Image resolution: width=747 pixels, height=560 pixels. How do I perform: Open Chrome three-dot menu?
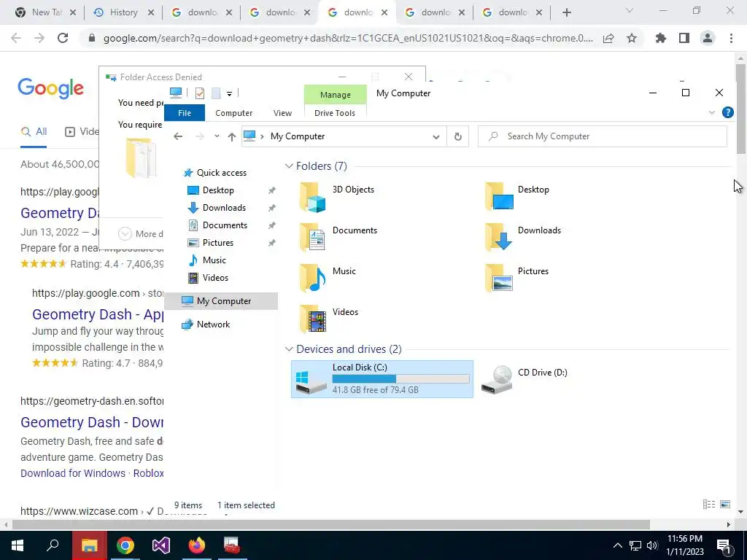(x=731, y=38)
